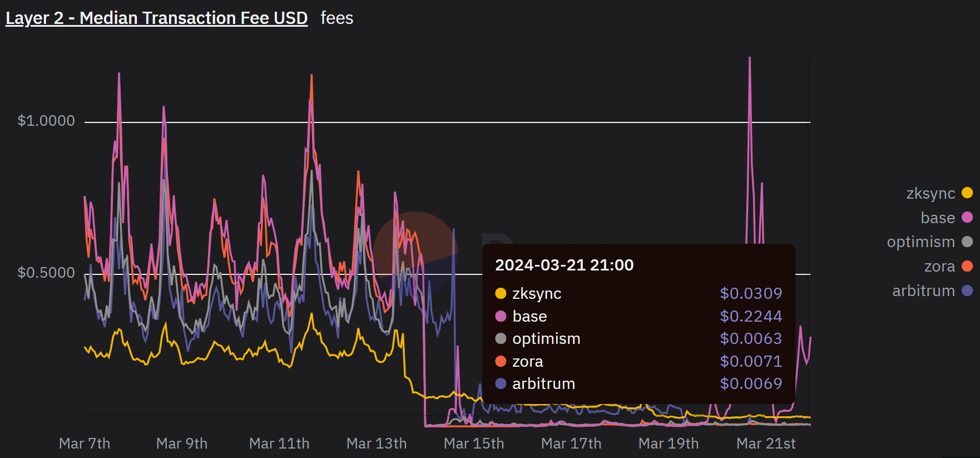Click the purple arbitrum legend dot

(967, 290)
